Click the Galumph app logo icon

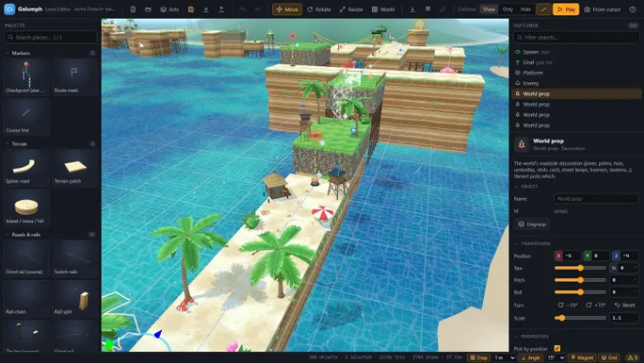click(x=9, y=9)
